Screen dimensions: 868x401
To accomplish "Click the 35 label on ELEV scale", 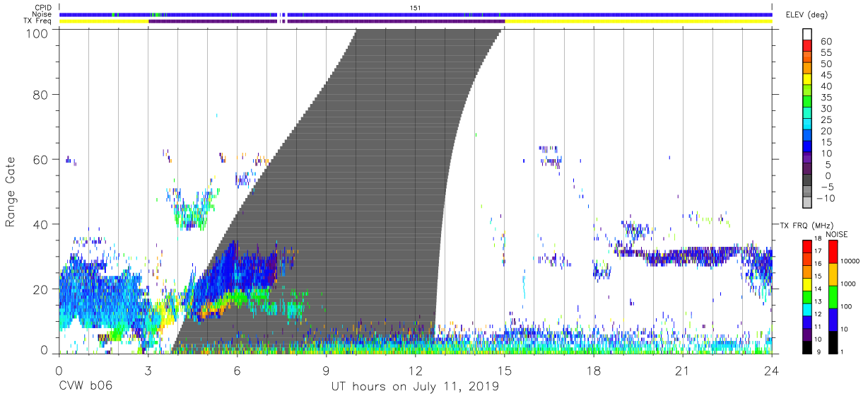I will [x=826, y=98].
